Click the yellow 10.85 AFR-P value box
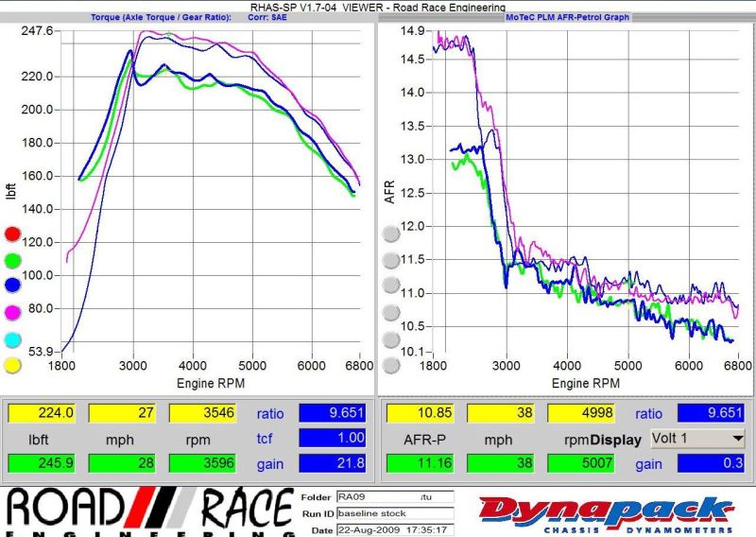The image size is (756, 537). click(x=419, y=413)
